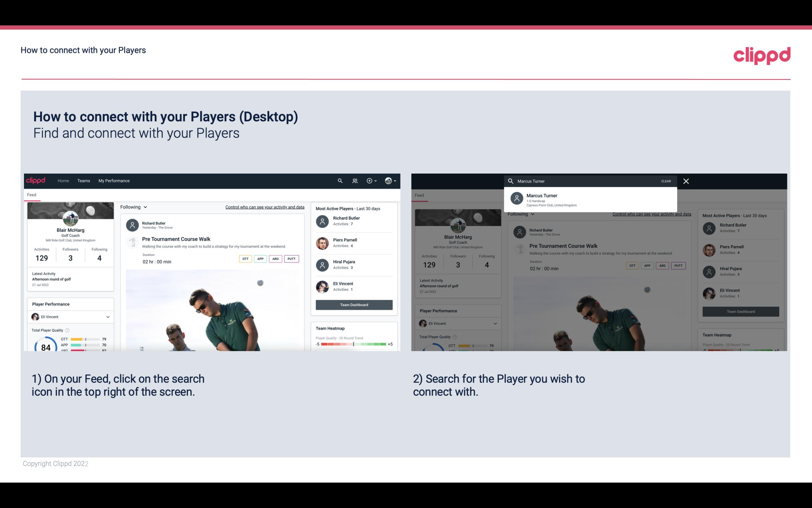Expand the Teams menu item
This screenshot has height=508, width=812.
click(84, 180)
